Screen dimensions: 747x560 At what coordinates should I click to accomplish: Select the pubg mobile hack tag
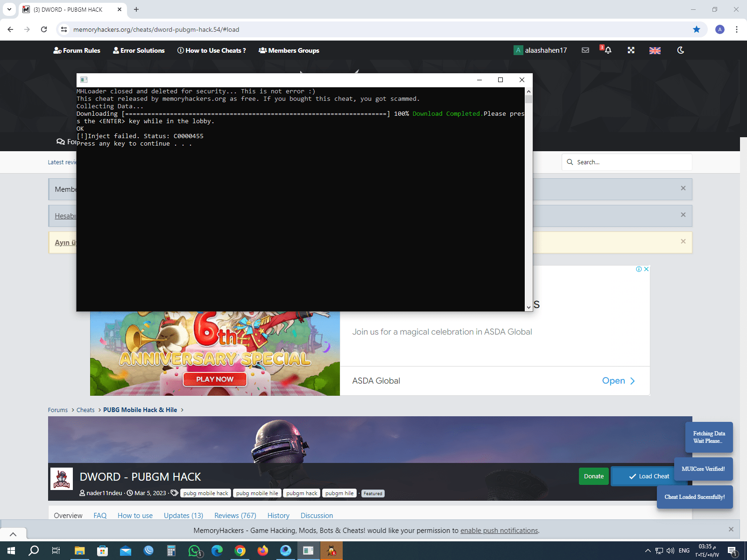coord(206,493)
